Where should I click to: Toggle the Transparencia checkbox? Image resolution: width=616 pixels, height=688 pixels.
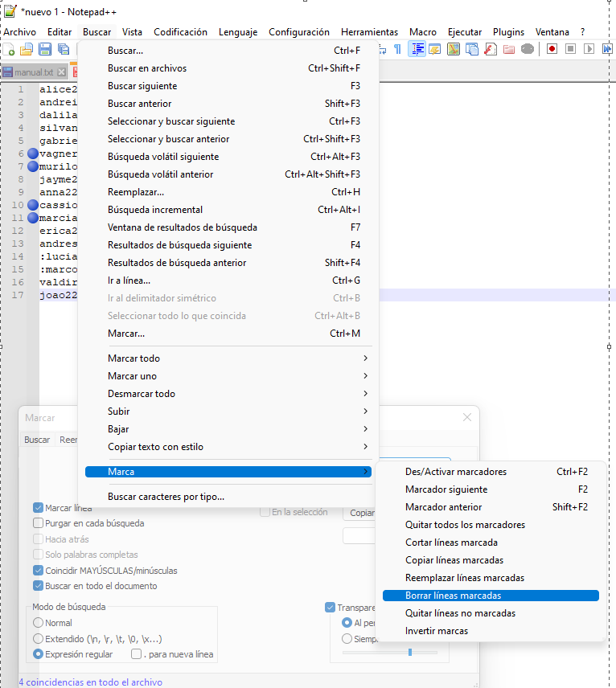[x=331, y=608]
